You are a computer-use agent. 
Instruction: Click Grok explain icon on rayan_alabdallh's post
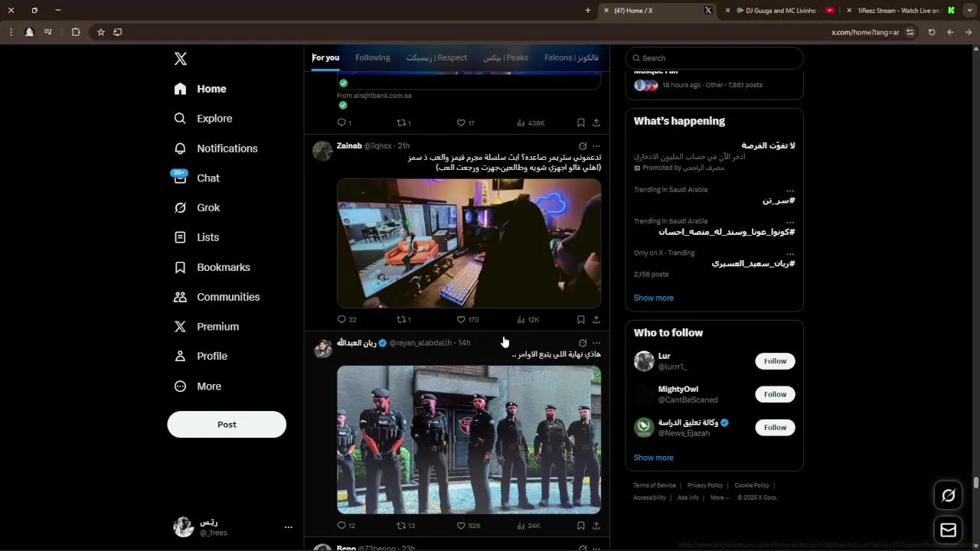pyautogui.click(x=583, y=343)
